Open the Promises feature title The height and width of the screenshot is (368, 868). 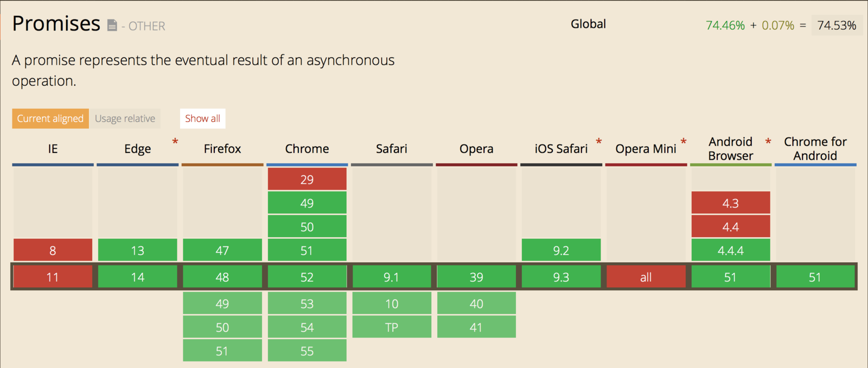click(56, 24)
